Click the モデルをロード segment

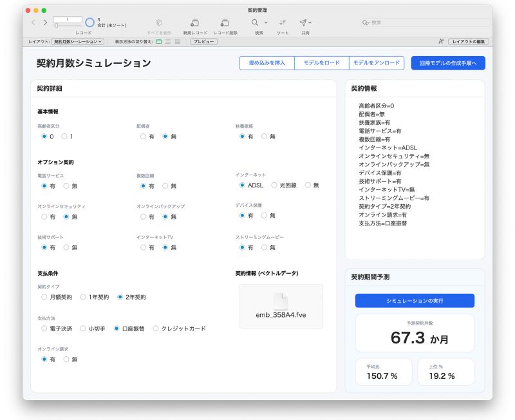click(321, 62)
